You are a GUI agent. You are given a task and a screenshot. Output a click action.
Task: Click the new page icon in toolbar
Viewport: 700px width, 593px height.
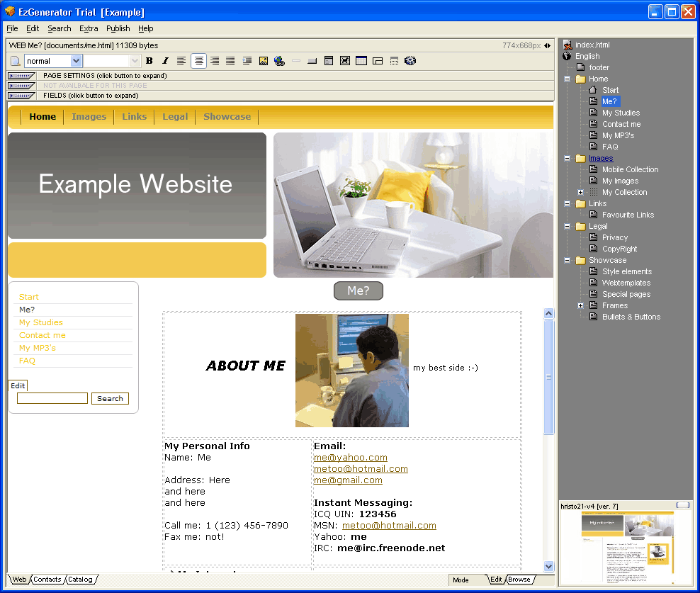(x=16, y=61)
